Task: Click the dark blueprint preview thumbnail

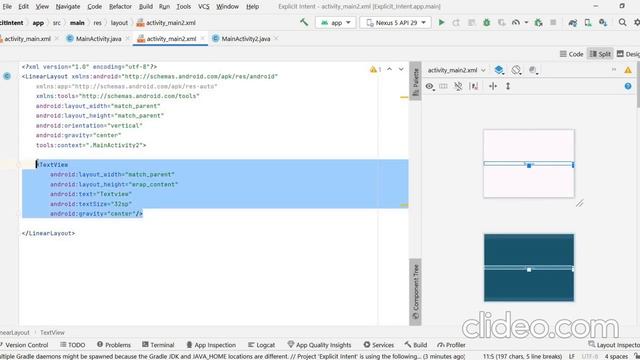Action: pos(529,267)
